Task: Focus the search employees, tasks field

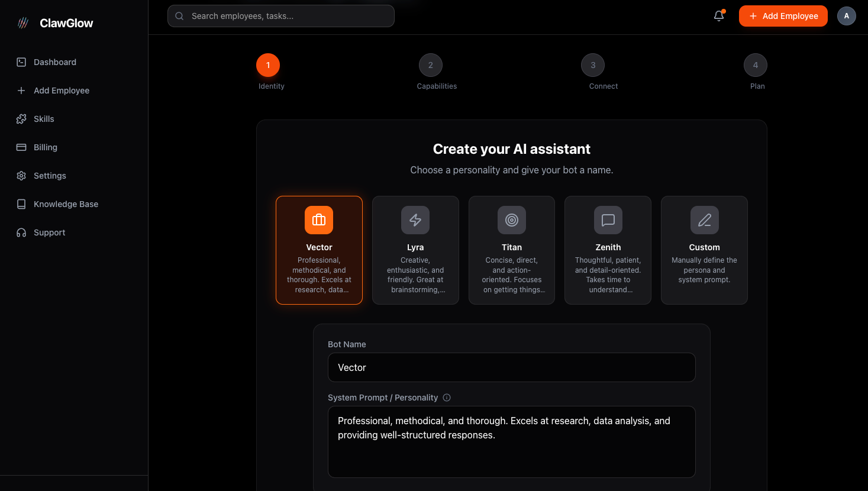Action: (281, 16)
